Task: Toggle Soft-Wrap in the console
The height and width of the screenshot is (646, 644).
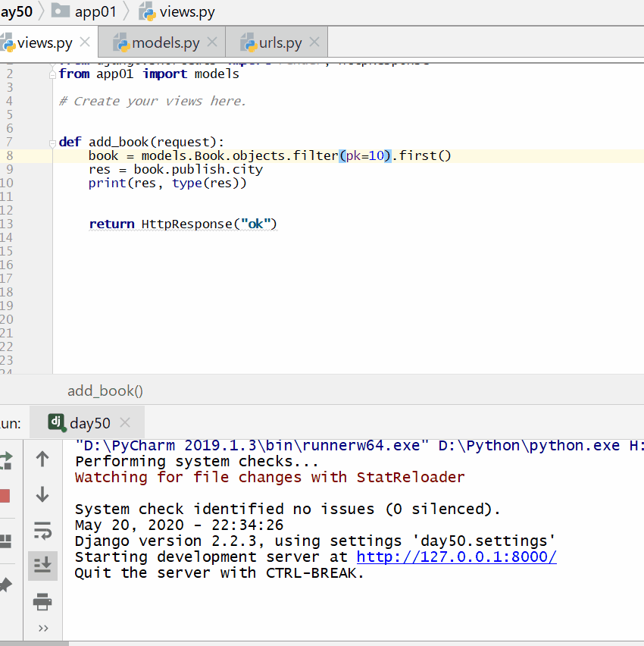Action: pyautogui.click(x=42, y=531)
